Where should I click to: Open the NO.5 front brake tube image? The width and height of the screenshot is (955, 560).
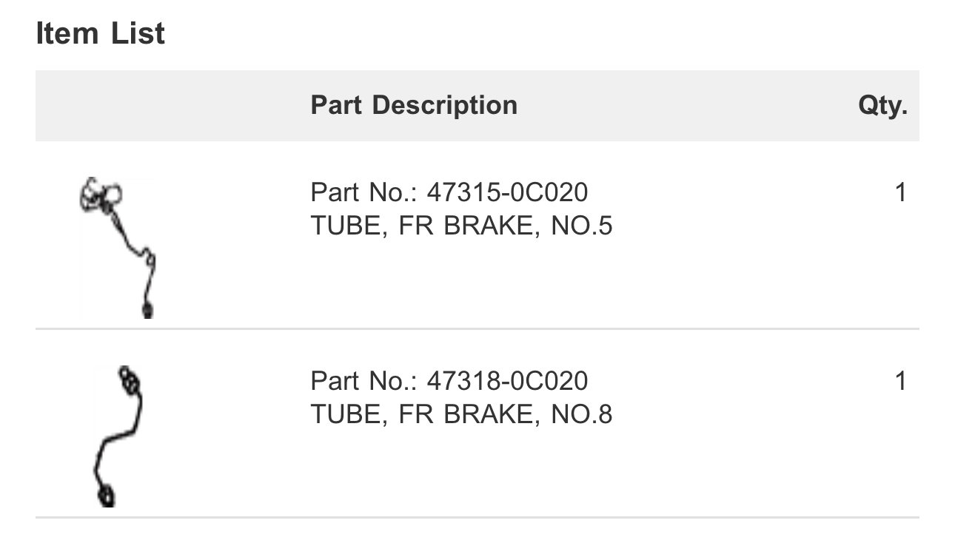click(x=117, y=248)
